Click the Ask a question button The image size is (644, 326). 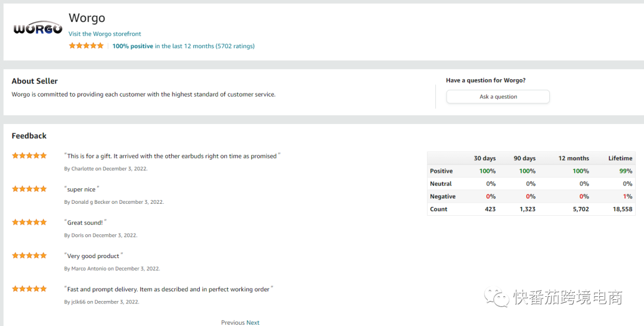(x=498, y=97)
